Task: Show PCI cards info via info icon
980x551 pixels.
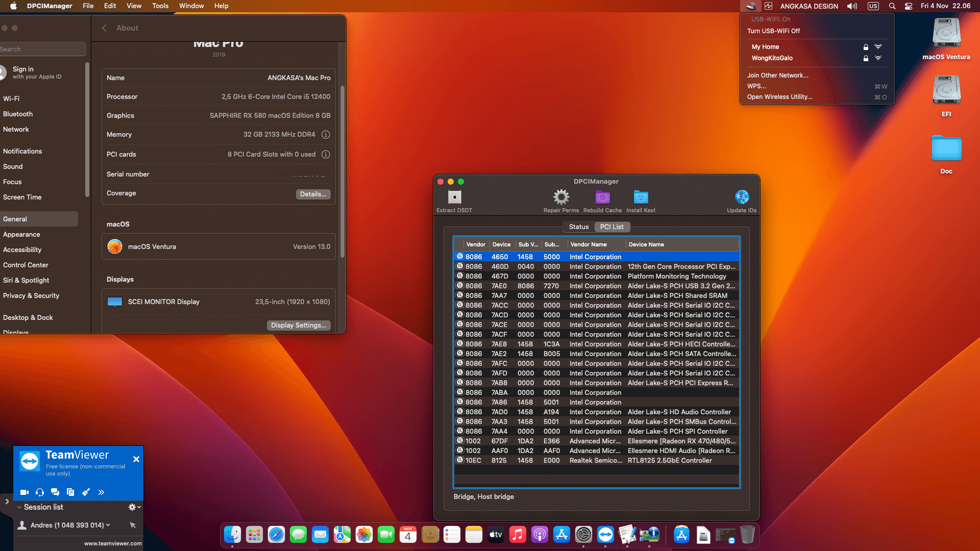Action: click(326, 155)
